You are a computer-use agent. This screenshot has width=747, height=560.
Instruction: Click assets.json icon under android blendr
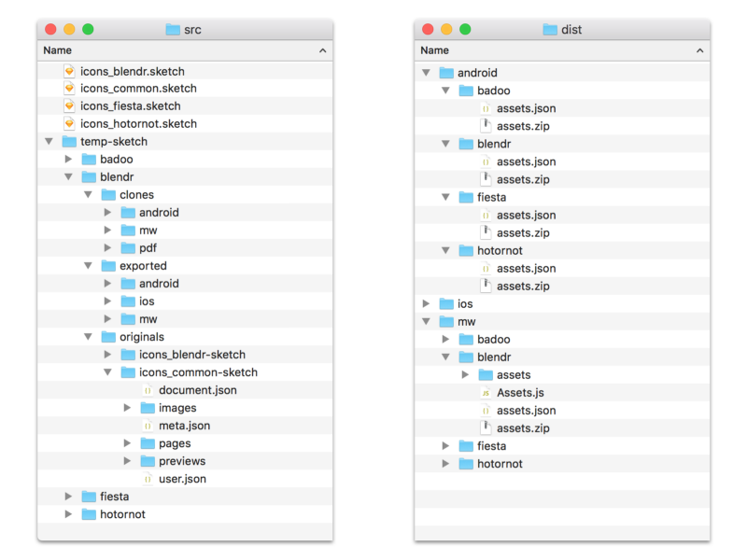tap(486, 161)
